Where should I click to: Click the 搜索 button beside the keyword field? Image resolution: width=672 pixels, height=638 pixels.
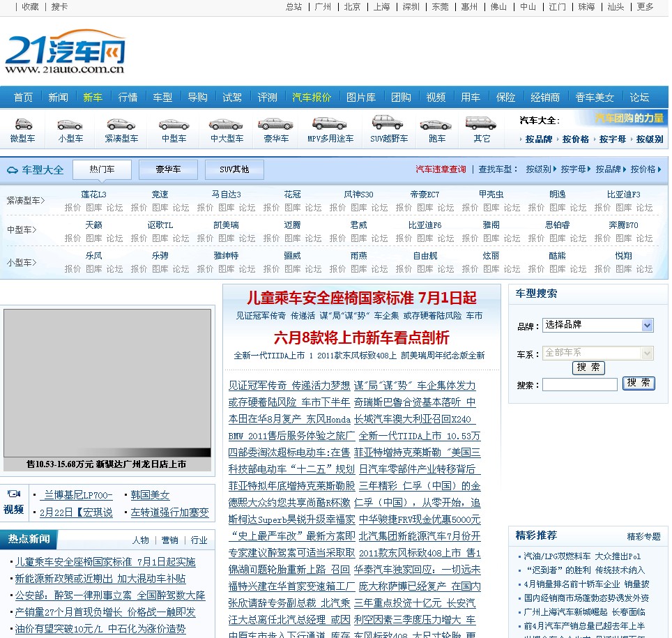point(639,383)
